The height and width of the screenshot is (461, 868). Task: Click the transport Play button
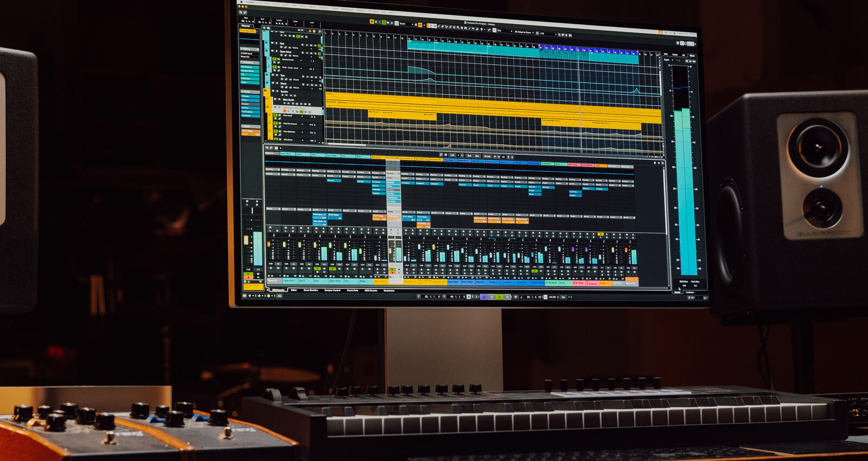(500, 297)
